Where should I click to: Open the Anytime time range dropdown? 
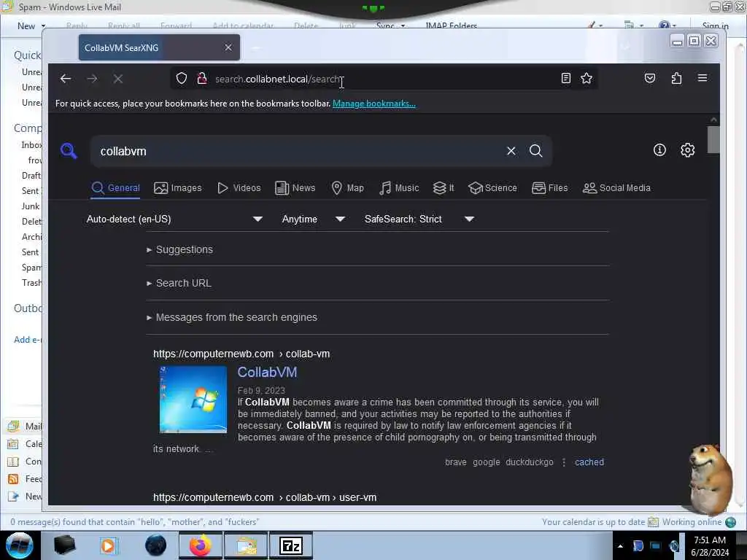point(313,219)
